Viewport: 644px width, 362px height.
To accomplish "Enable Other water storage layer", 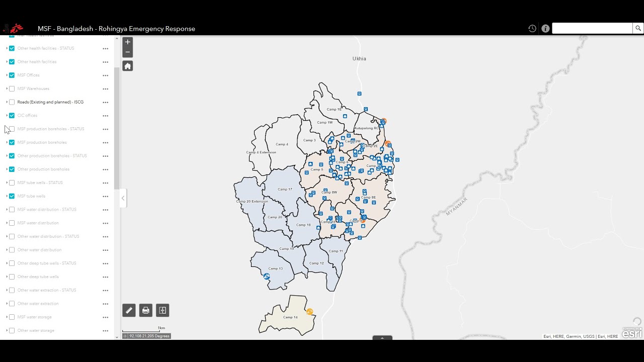I will point(12,330).
